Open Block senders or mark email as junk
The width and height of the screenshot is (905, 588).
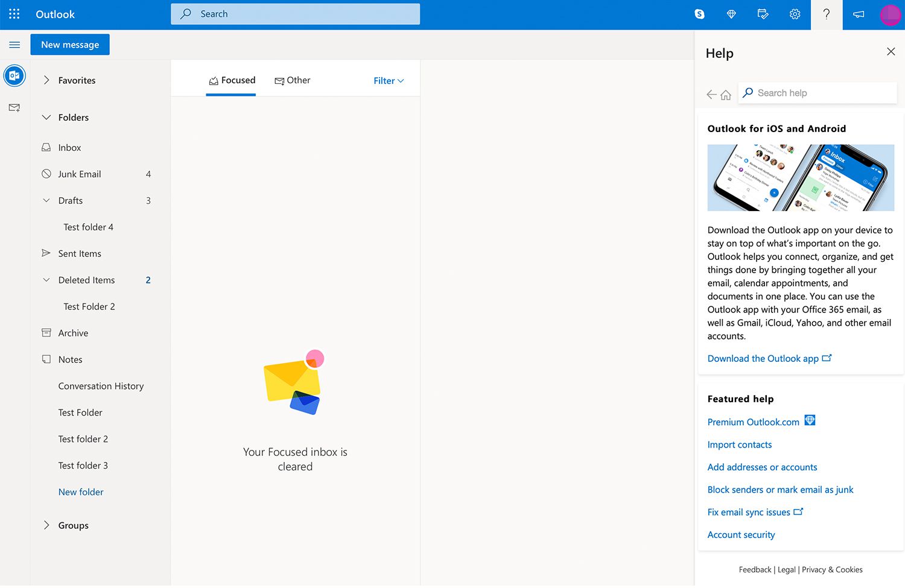tap(780, 490)
